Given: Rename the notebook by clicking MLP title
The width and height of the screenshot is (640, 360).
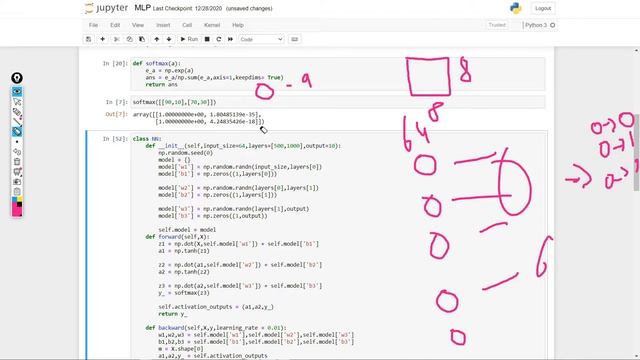Looking at the screenshot, I should point(142,8).
